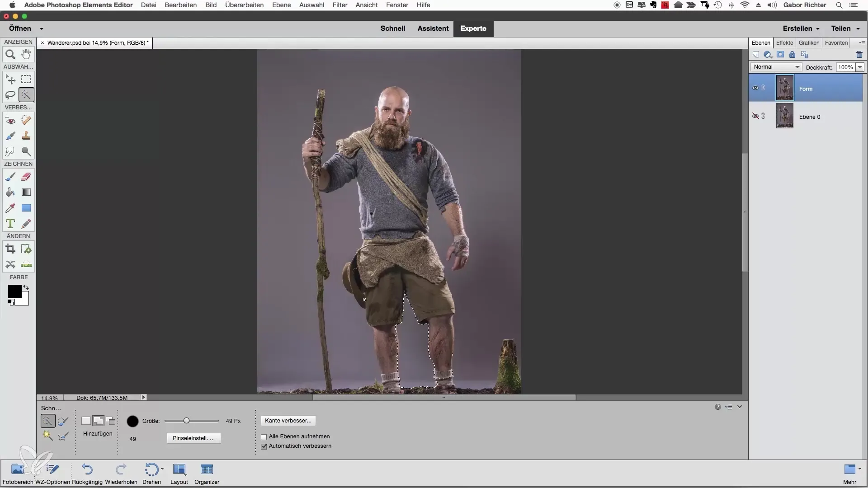Image resolution: width=868 pixels, height=488 pixels.
Task: Hide the Form layer via eye icon
Action: pos(755,88)
